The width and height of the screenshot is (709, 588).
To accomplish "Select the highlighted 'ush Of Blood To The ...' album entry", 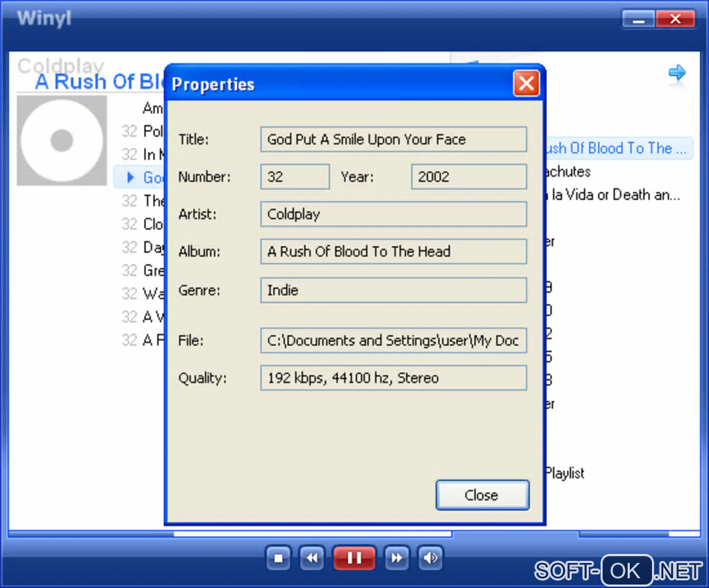I will pyautogui.click(x=619, y=148).
